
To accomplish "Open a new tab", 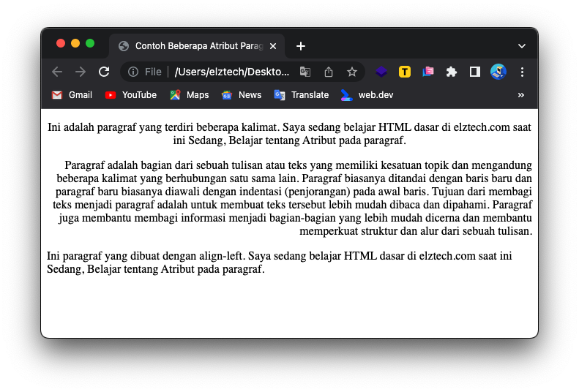I will [x=301, y=46].
